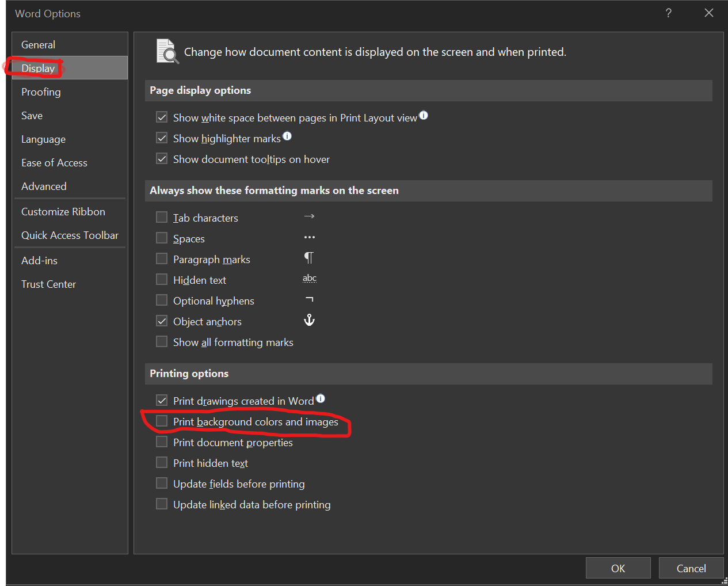Click the Help question mark icon
Image resolution: width=728 pixels, height=586 pixels.
(x=668, y=13)
